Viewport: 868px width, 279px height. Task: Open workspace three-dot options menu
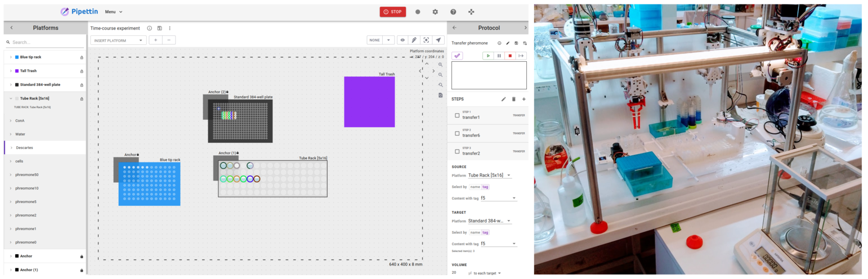point(169,28)
